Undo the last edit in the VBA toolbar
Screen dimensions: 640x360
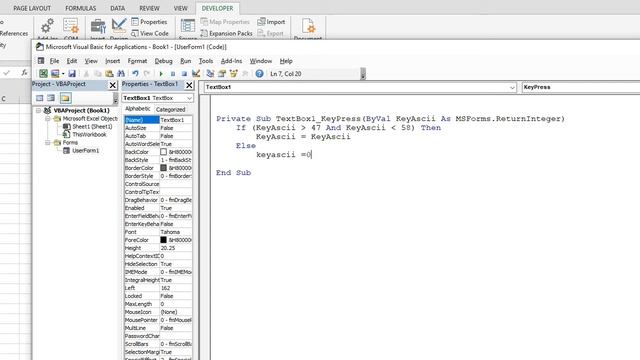click(x=135, y=73)
